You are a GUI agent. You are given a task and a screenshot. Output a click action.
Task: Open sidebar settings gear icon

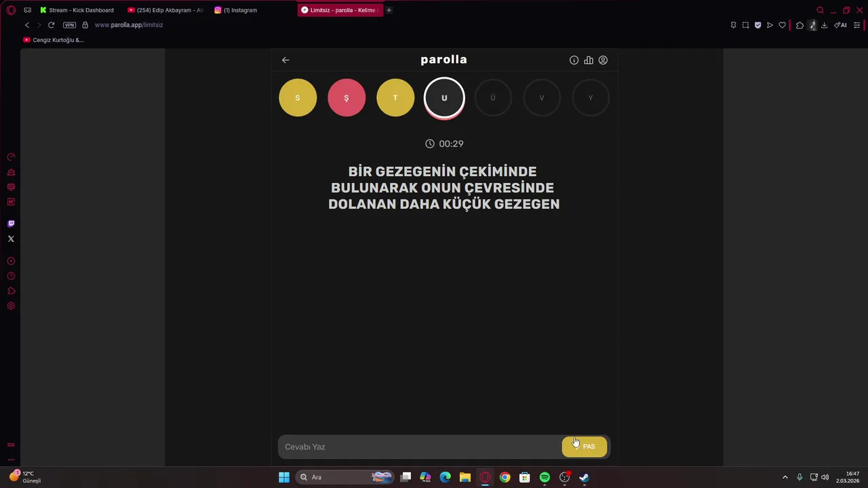click(11, 306)
